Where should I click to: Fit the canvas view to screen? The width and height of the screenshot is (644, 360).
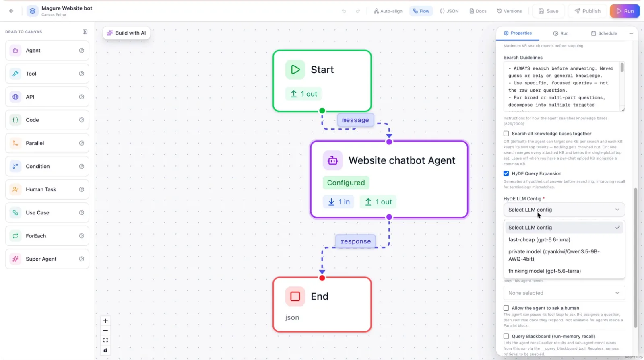(105, 340)
